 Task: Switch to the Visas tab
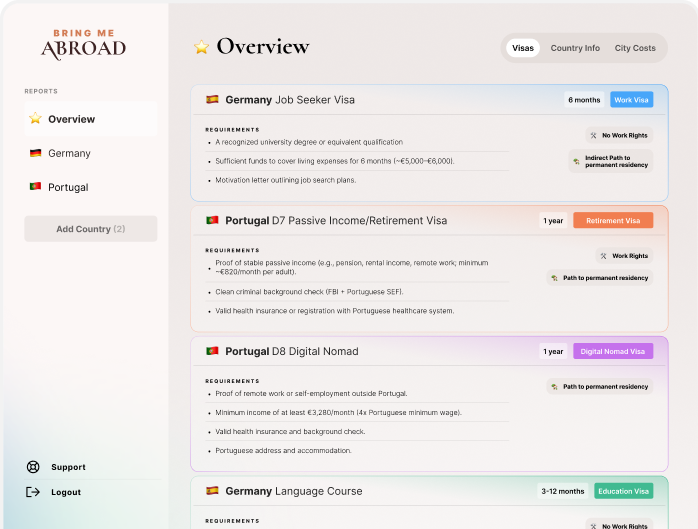(x=522, y=48)
